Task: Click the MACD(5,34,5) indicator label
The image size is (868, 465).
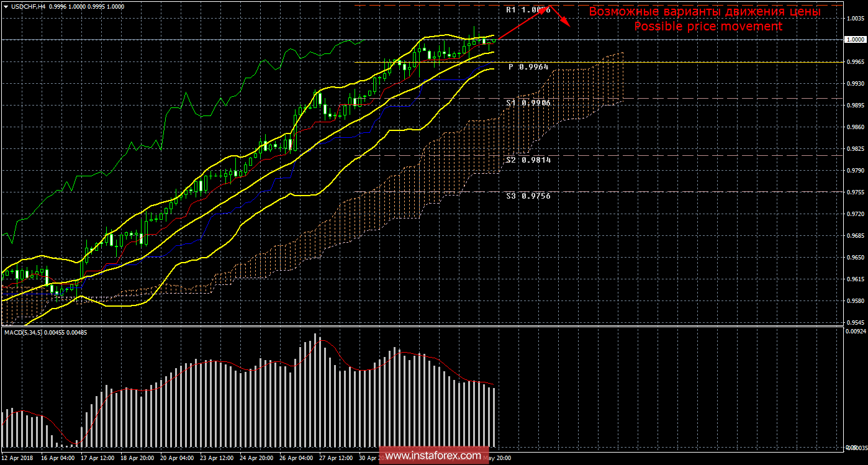Action: [x=24, y=333]
